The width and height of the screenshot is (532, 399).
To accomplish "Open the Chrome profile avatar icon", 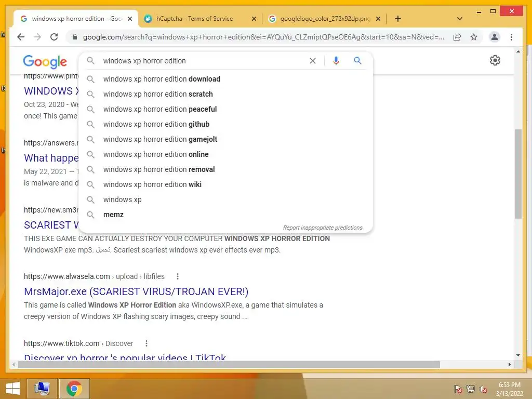I will (495, 37).
